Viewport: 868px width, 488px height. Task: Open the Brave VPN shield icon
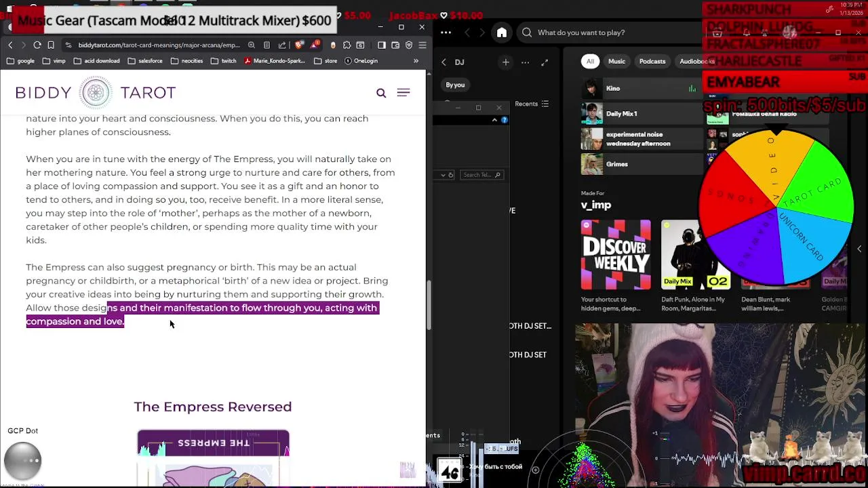(x=409, y=45)
